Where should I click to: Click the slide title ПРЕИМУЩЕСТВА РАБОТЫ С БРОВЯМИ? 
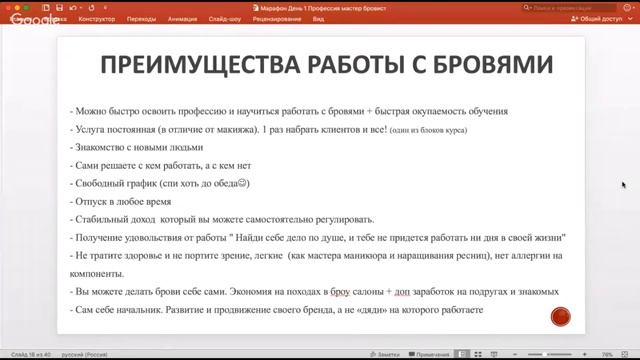(327, 64)
